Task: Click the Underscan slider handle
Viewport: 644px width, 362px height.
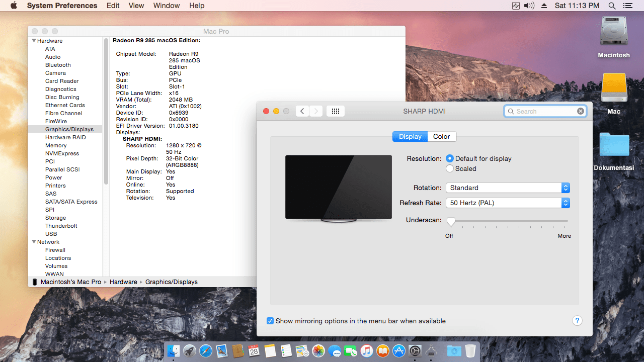Action: coord(451,222)
